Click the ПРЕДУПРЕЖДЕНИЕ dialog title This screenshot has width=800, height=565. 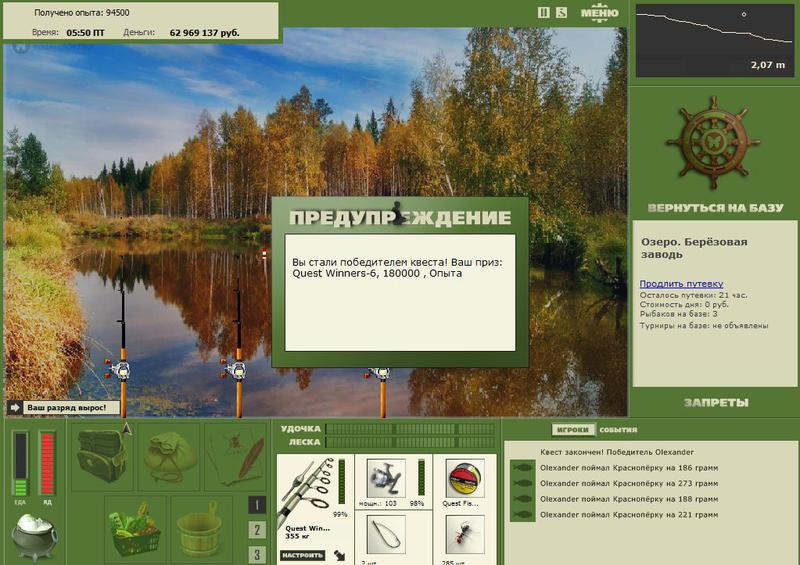(400, 217)
